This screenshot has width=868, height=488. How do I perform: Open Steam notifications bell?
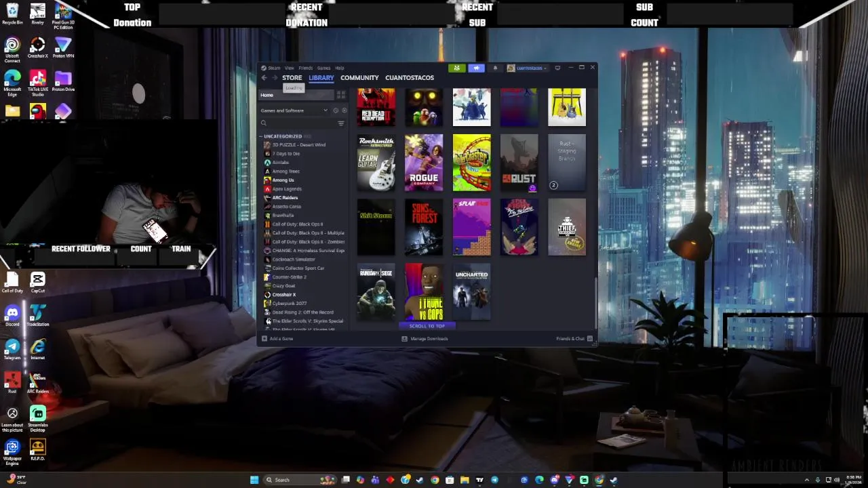tap(495, 68)
